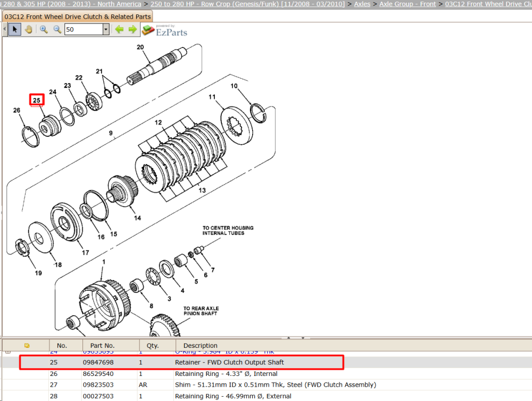
Task: Open the 03C12 Front Wheel Drive breadcrumb link
Action: pyautogui.click(x=488, y=4)
